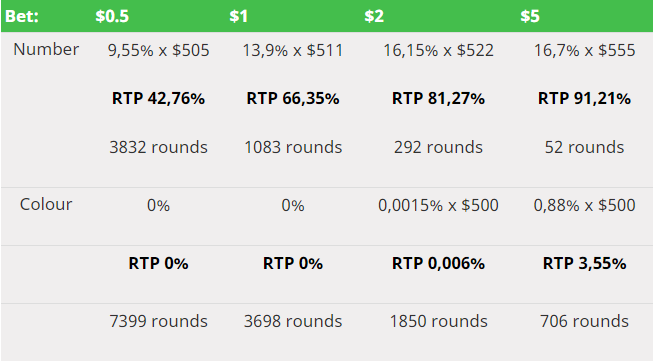
Task: Click the $0.5 bet column header
Action: [x=112, y=16]
